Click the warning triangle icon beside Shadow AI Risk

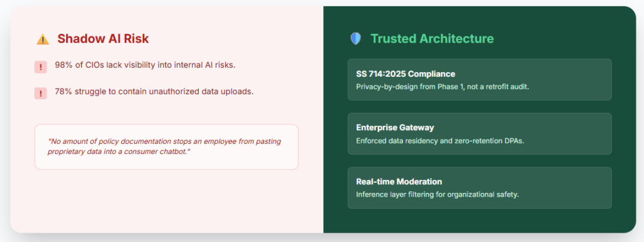pos(43,39)
